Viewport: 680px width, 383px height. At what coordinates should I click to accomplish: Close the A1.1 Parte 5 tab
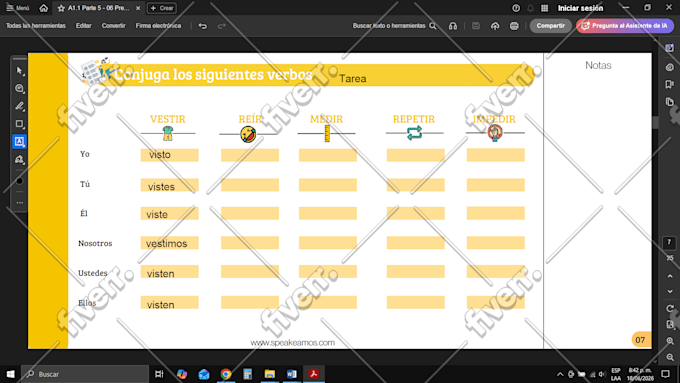pos(138,8)
